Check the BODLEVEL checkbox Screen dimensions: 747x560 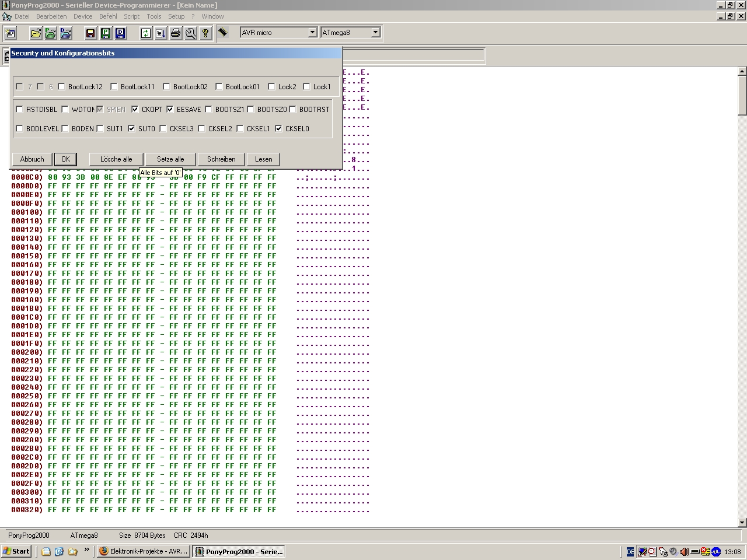[19, 128]
